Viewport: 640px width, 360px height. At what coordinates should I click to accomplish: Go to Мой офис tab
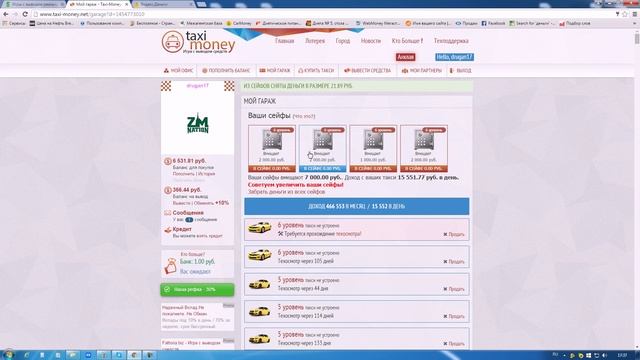178,71
